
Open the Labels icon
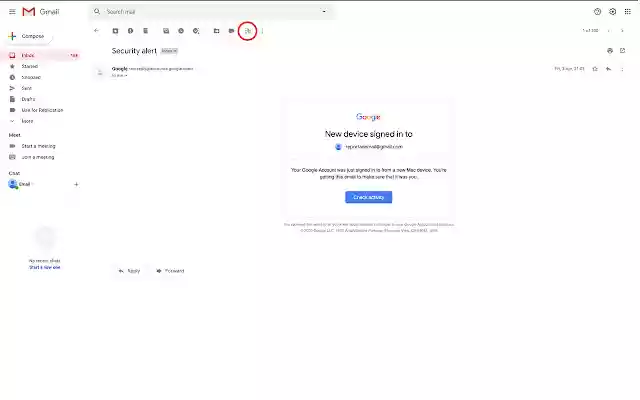231,31
